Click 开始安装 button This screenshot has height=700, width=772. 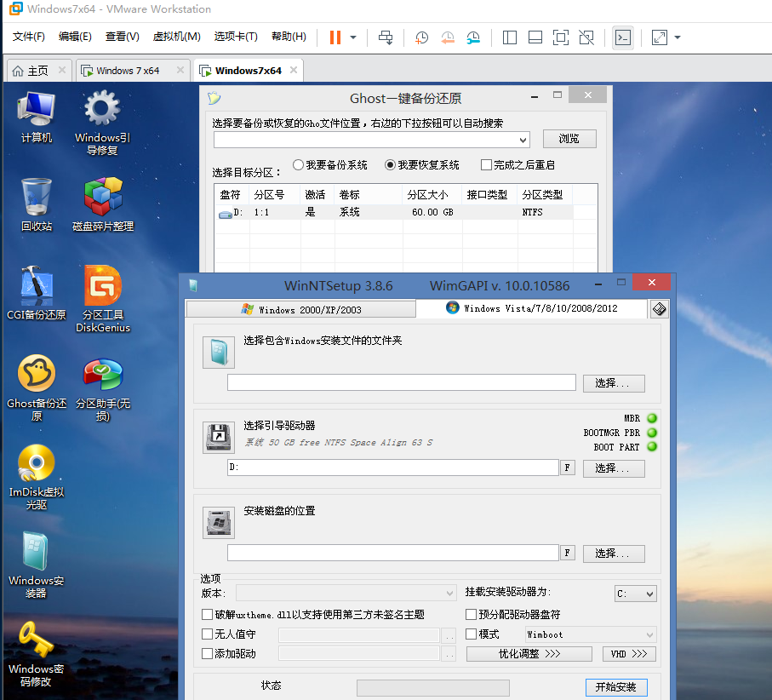pos(616,686)
